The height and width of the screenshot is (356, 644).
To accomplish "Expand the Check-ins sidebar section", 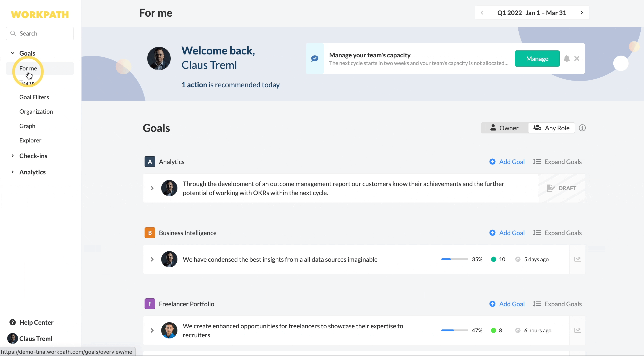I will pyautogui.click(x=13, y=156).
